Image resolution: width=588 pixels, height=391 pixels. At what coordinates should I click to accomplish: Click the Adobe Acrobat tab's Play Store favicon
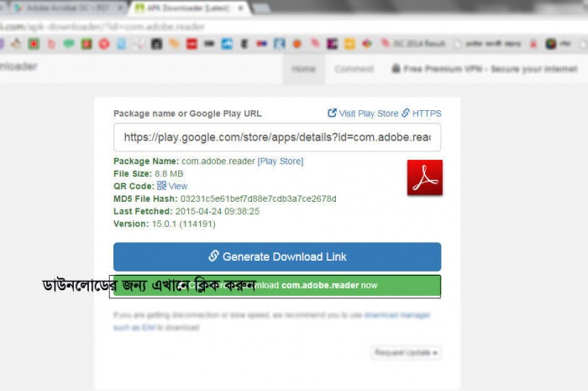coord(18,8)
